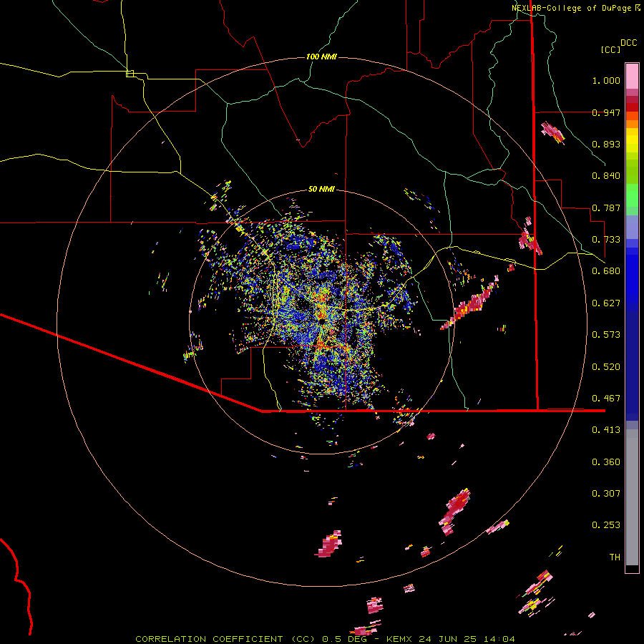Click the DCC product label
The width and height of the screenshot is (644, 644).
pos(628,43)
